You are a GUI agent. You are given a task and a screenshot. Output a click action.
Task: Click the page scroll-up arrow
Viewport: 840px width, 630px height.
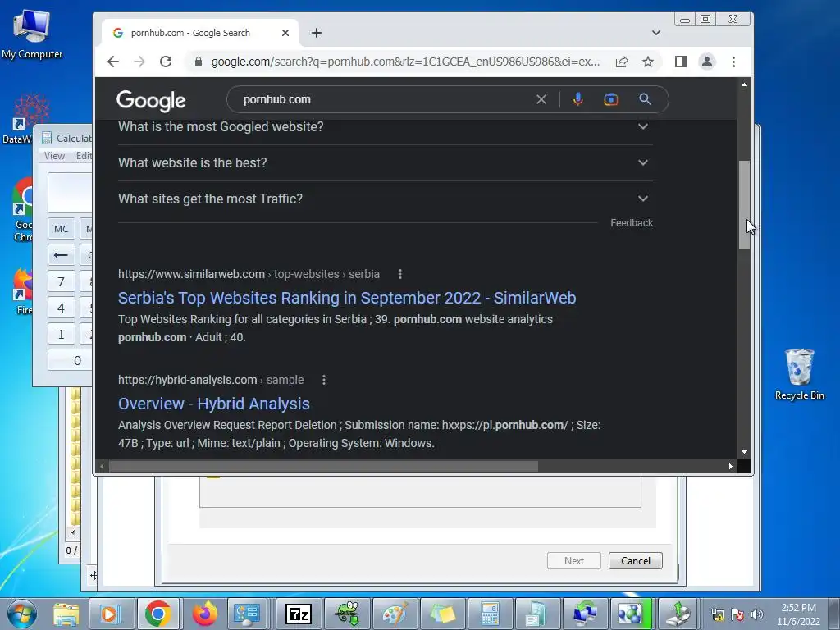point(744,84)
